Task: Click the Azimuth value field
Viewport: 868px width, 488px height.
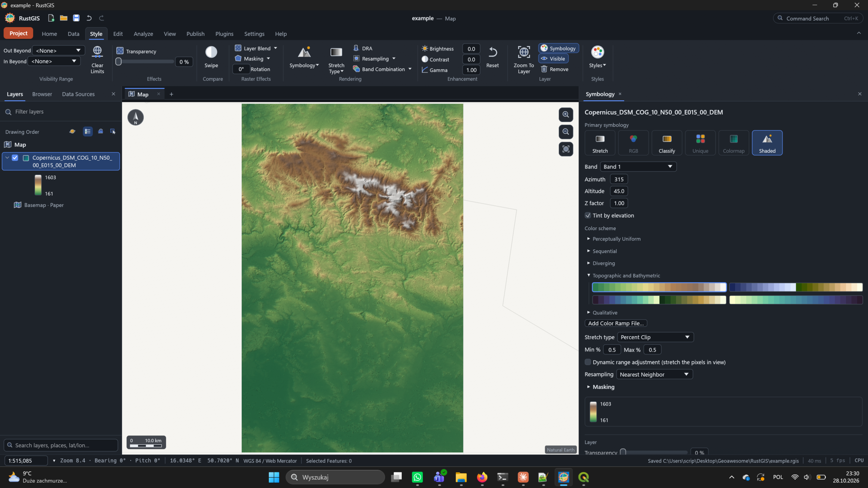Action: (x=619, y=179)
